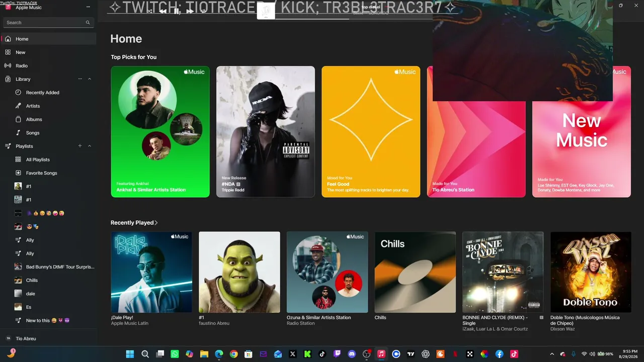This screenshot has height=362, width=644.
Task: Toggle repeat in the playback bar
Action: point(203,11)
